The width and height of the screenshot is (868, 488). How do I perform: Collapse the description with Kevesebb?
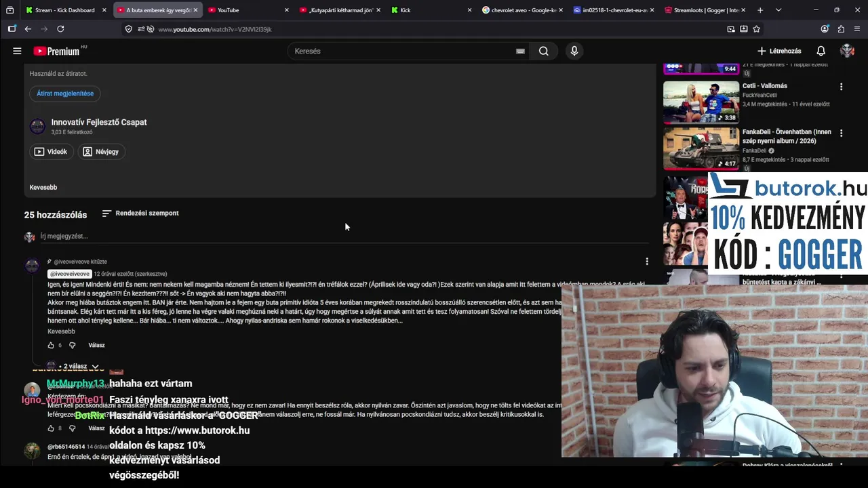pos(43,187)
